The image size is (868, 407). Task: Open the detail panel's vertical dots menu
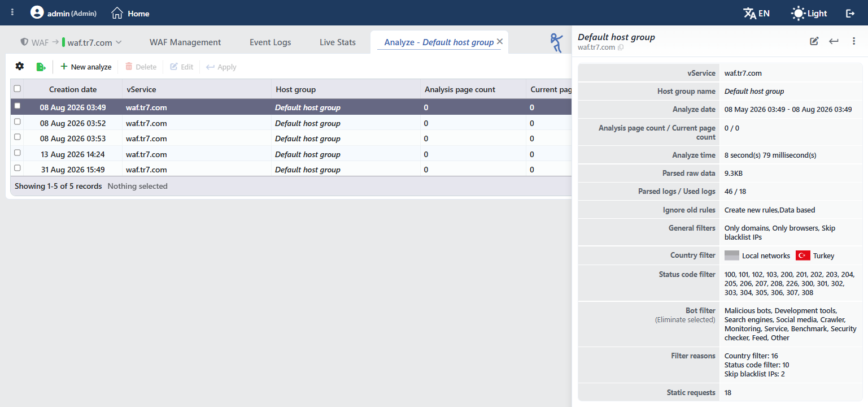pyautogui.click(x=854, y=41)
